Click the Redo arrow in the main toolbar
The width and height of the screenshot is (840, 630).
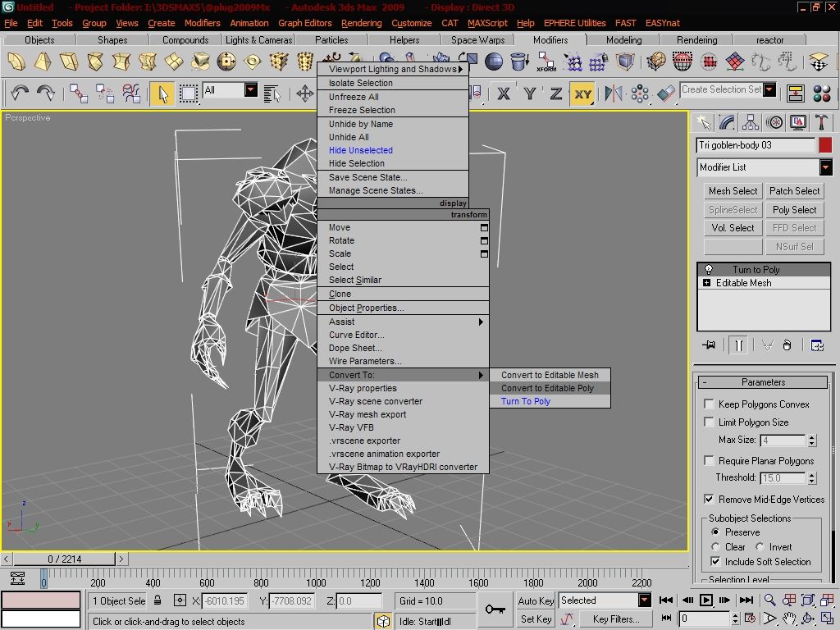tap(46, 94)
